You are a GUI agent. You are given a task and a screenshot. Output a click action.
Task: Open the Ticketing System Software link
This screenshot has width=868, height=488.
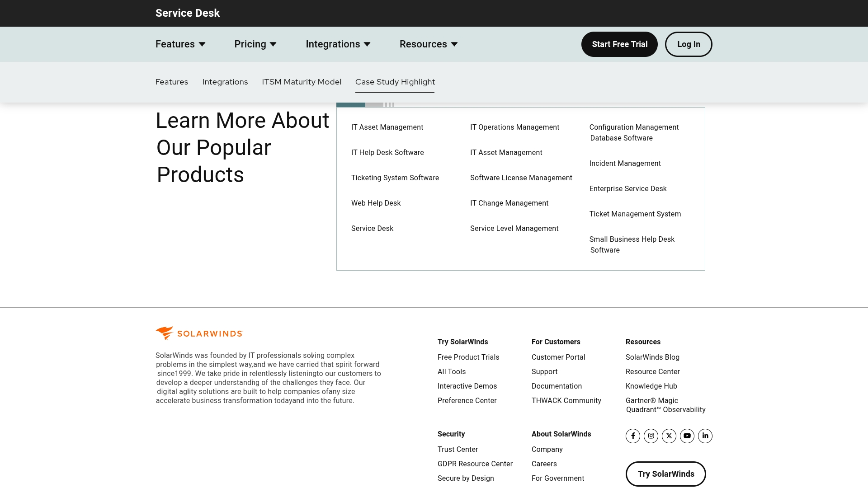pos(395,178)
